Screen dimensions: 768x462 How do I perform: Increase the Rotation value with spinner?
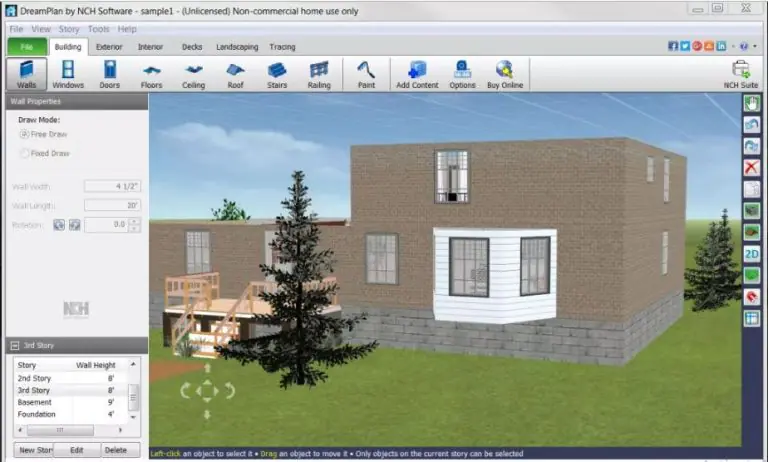click(x=135, y=222)
